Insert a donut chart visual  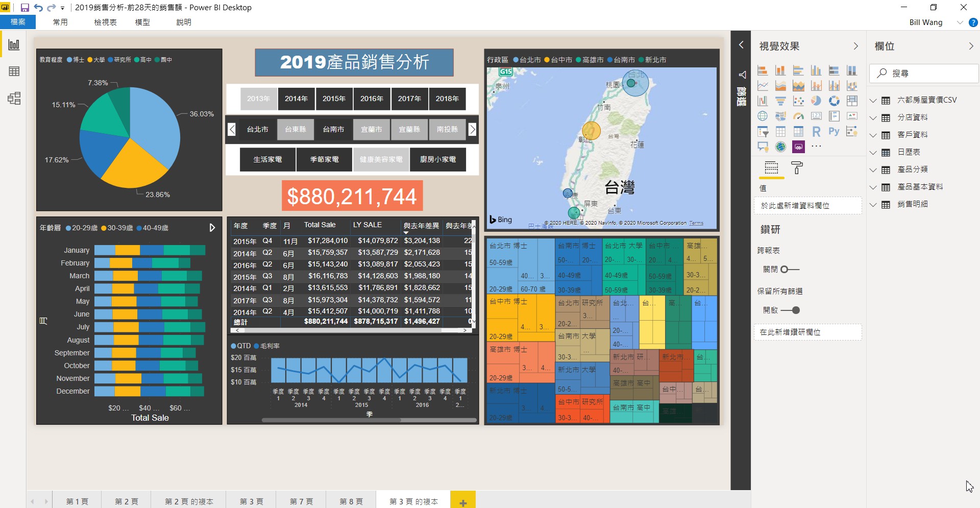click(834, 101)
